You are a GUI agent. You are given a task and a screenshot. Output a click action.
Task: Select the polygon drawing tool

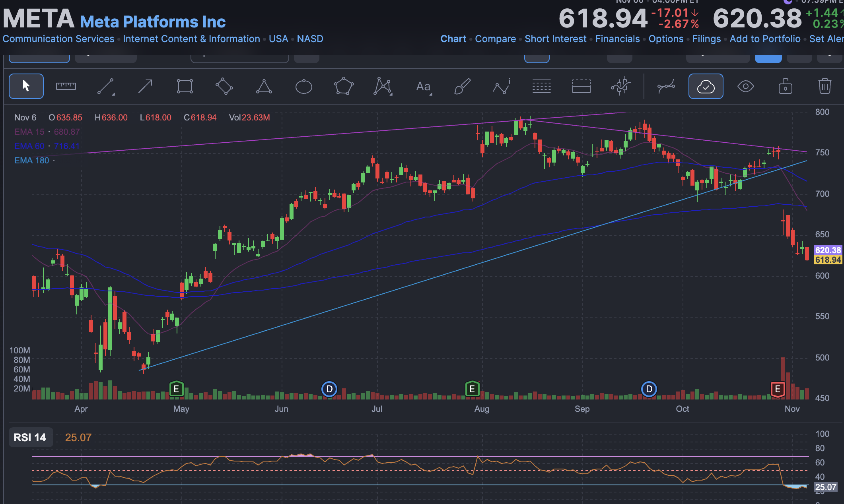343,86
